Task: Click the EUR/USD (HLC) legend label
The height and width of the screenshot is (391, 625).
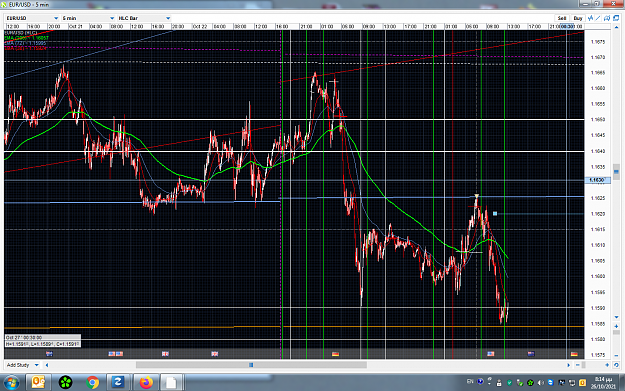Action: (x=21, y=33)
